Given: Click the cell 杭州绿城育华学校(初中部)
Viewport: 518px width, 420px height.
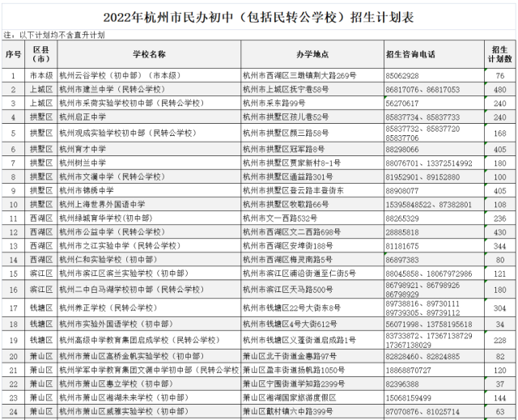Looking at the screenshot, I should click(149, 218).
